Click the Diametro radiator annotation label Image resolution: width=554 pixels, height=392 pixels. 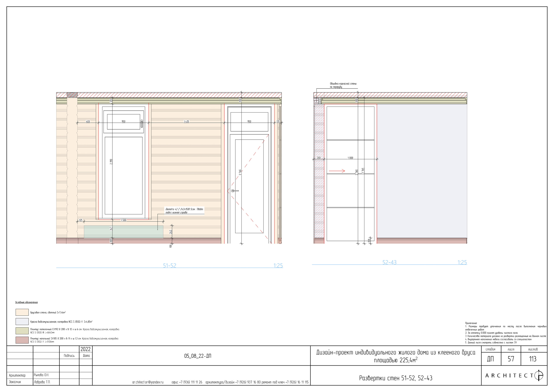pyautogui.click(x=184, y=210)
